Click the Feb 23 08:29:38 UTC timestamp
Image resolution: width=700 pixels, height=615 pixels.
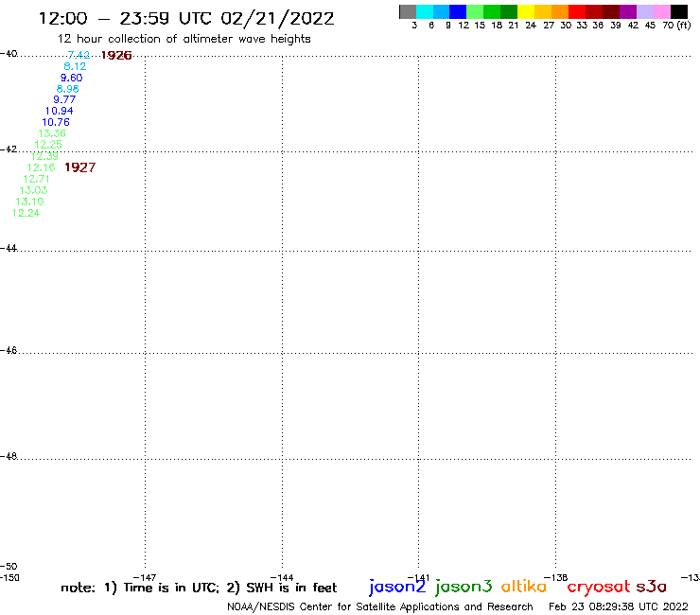click(x=619, y=606)
